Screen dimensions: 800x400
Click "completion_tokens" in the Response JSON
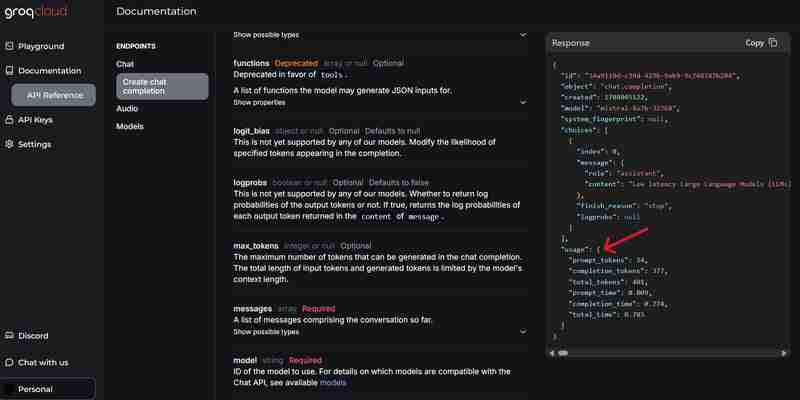click(608, 271)
